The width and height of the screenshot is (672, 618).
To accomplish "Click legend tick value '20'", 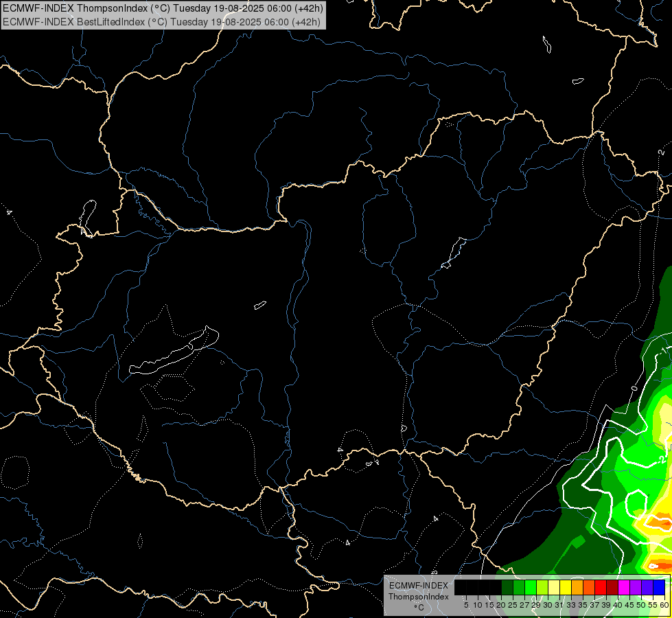I will [500, 605].
